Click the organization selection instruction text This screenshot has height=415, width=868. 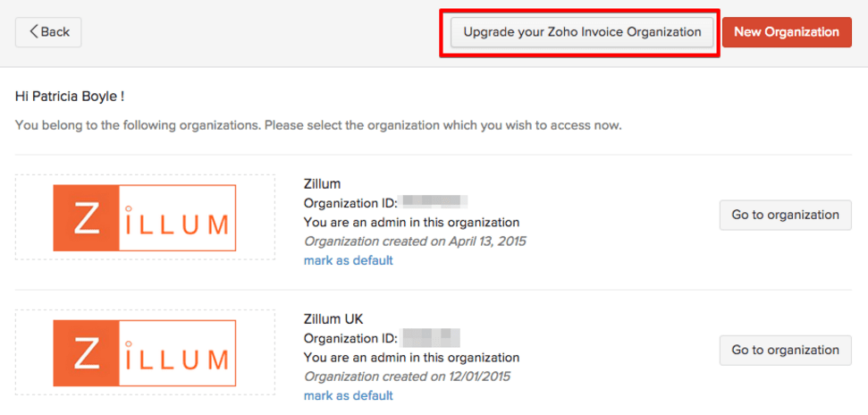pos(318,124)
